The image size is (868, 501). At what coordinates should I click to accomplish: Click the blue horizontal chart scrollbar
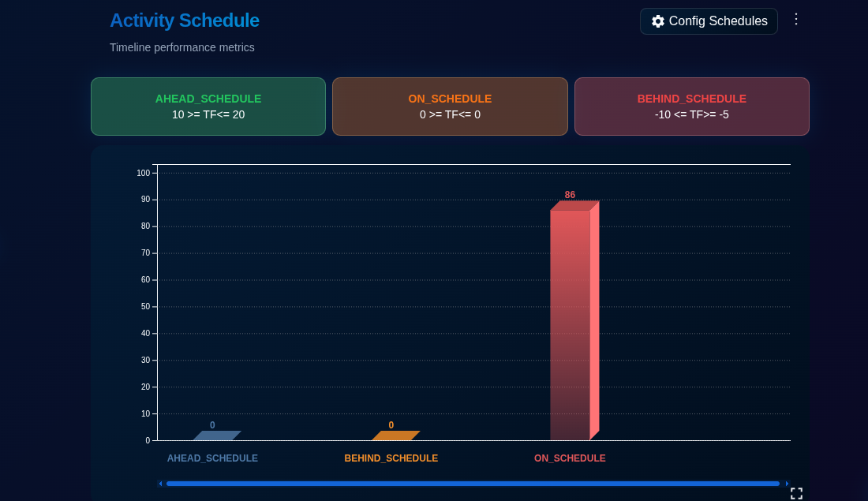tap(473, 484)
